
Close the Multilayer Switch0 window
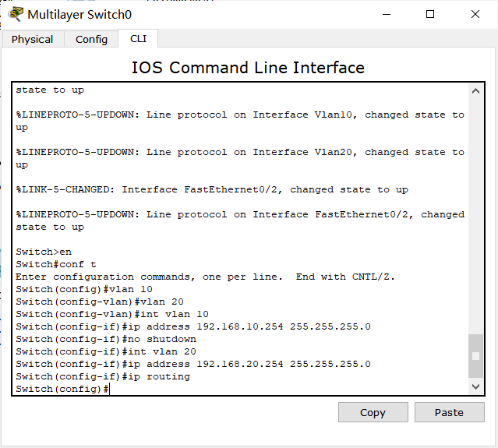click(475, 14)
